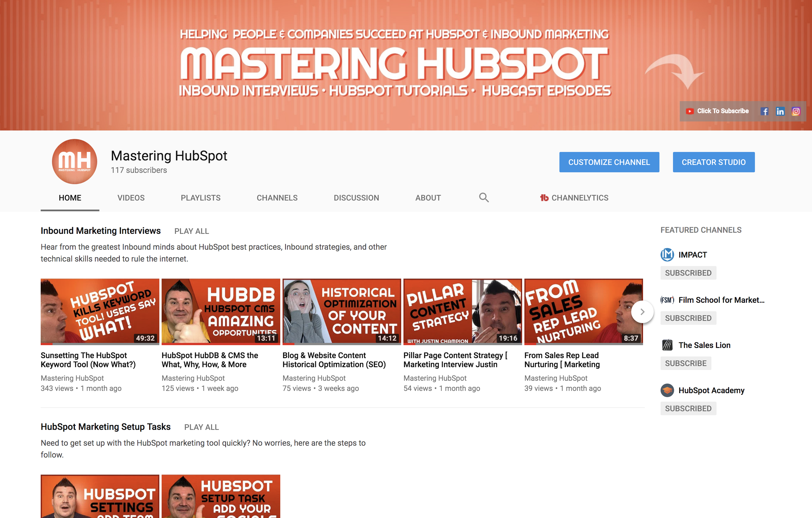812x518 pixels.
Task: Open the Channelytics tab
Action: (x=574, y=198)
